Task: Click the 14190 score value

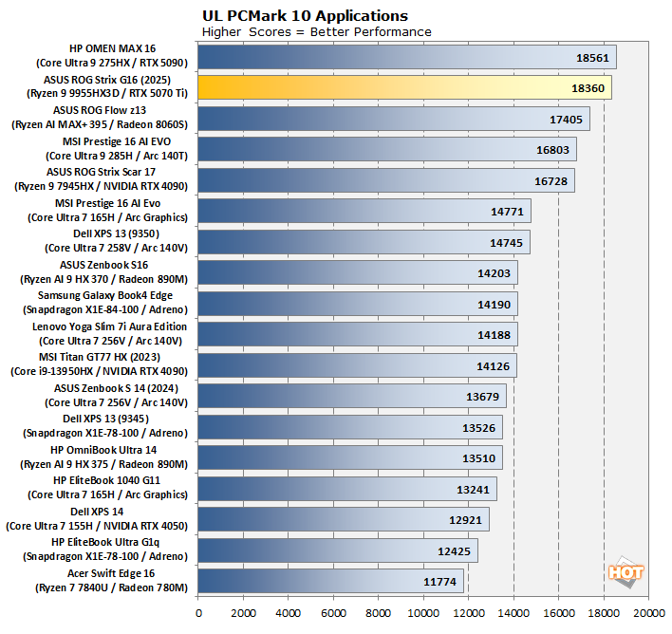Action: tap(494, 305)
